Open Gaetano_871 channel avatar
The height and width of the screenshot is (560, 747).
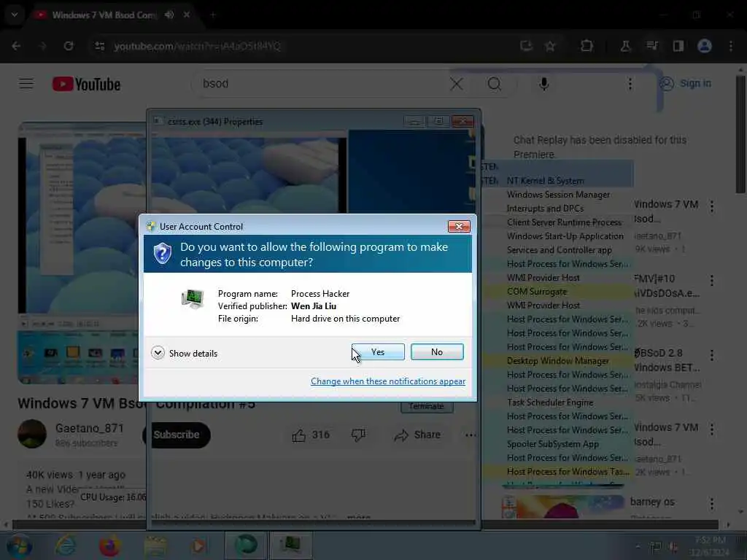pos(32,434)
